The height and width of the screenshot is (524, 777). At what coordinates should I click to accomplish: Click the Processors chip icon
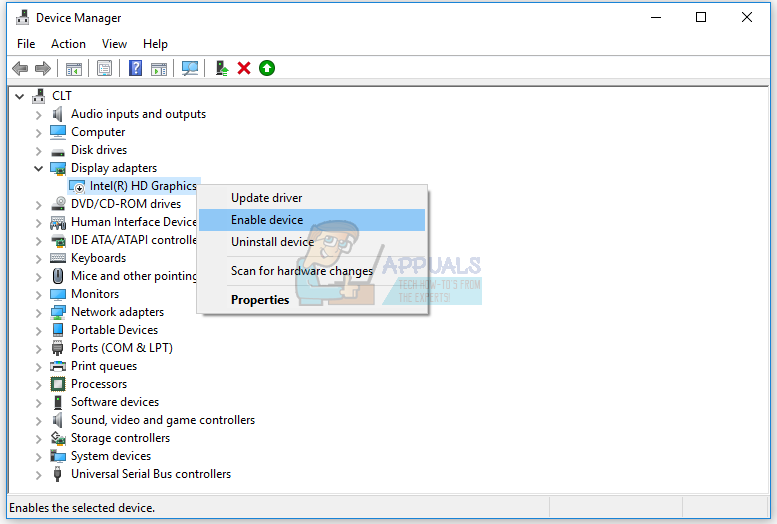pyautogui.click(x=58, y=384)
